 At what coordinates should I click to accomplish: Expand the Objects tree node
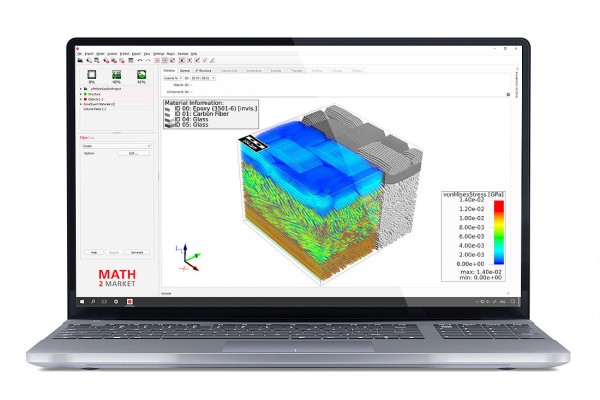(x=80, y=99)
